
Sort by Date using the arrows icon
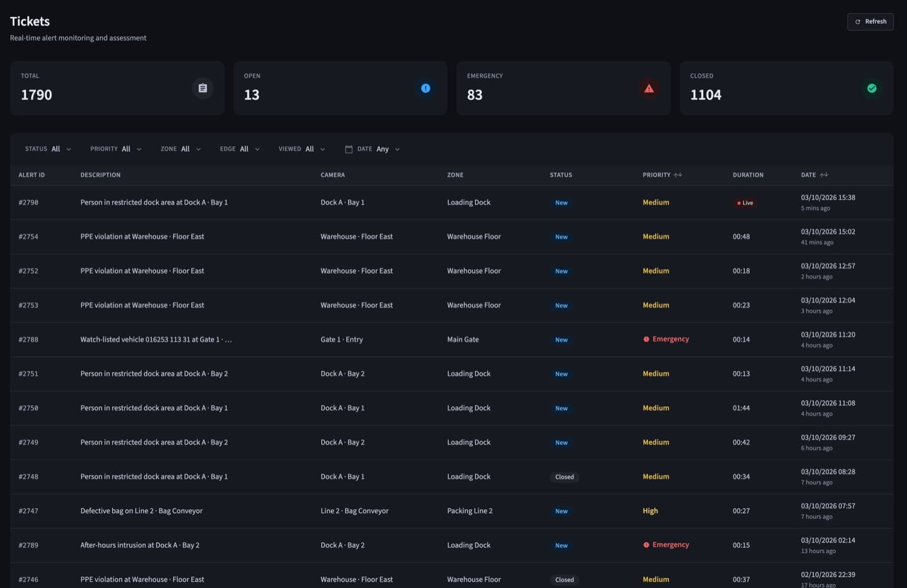point(824,175)
